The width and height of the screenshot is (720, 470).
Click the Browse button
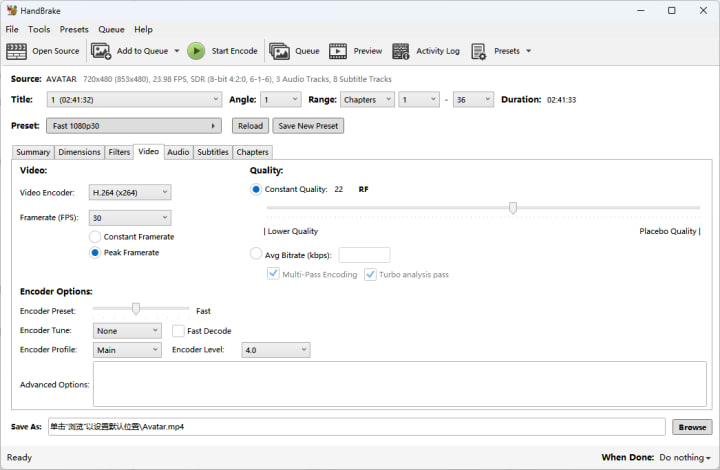[x=692, y=427]
